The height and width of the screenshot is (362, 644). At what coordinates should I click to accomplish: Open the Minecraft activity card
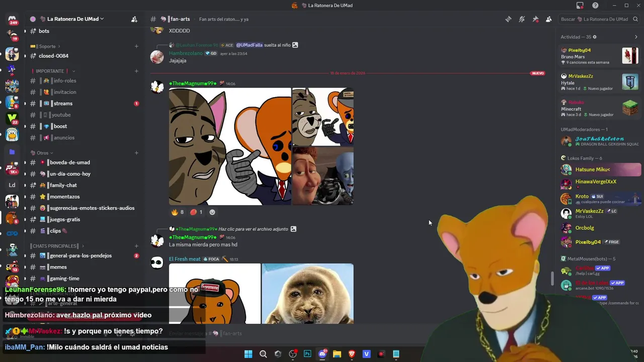click(x=600, y=108)
